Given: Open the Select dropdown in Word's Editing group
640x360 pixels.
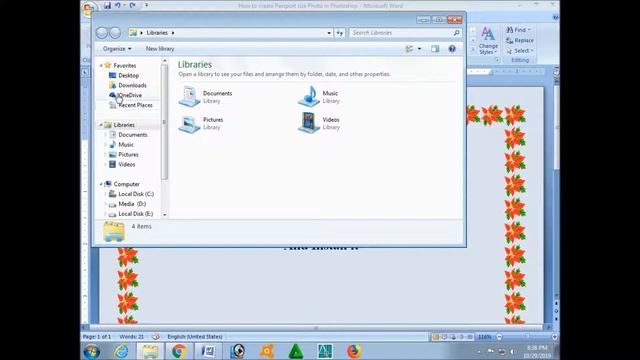Looking at the screenshot, I should pyautogui.click(x=520, y=51).
